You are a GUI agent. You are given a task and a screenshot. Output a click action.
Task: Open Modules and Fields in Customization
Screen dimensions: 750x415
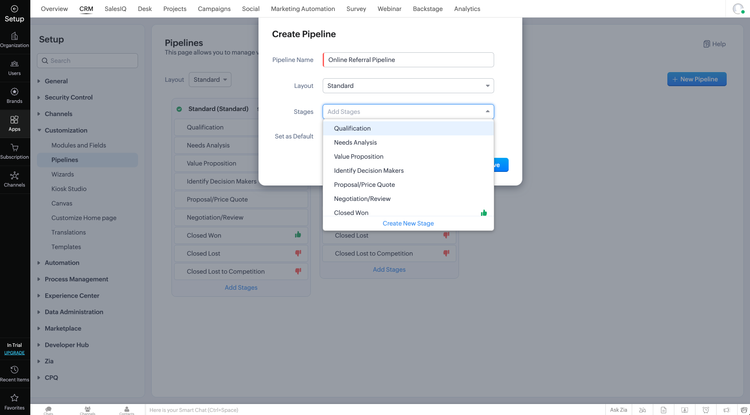(79, 145)
